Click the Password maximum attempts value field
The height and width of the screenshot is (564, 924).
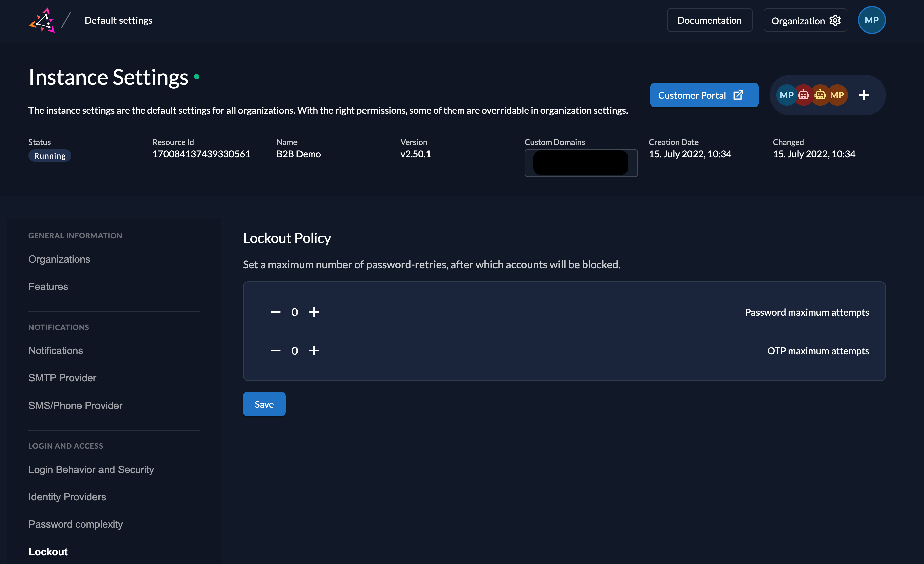295,312
